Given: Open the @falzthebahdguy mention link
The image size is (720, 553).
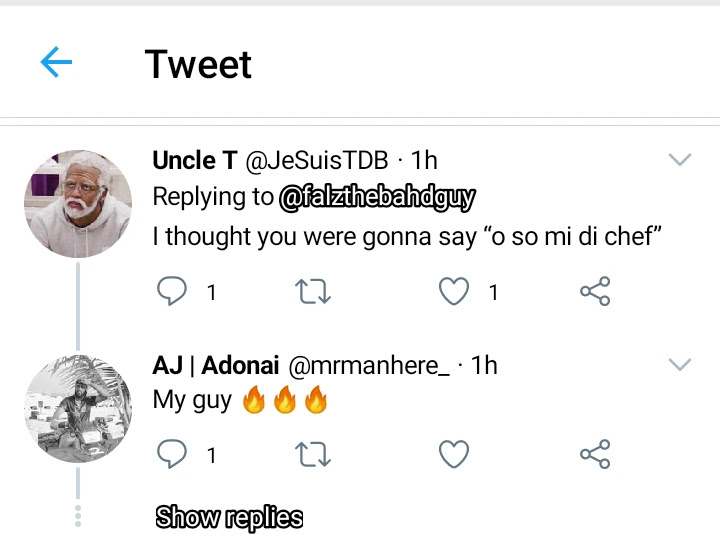Looking at the screenshot, I should pyautogui.click(x=377, y=198).
